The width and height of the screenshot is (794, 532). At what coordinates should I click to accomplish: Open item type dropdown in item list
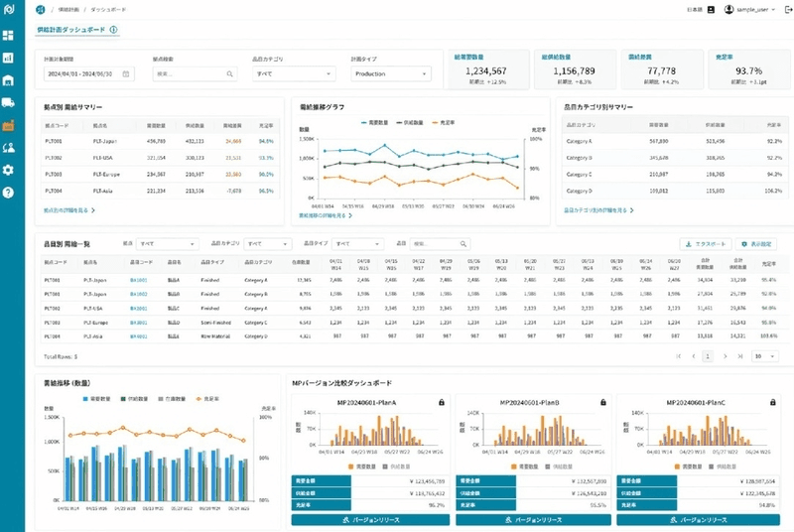[x=357, y=244]
